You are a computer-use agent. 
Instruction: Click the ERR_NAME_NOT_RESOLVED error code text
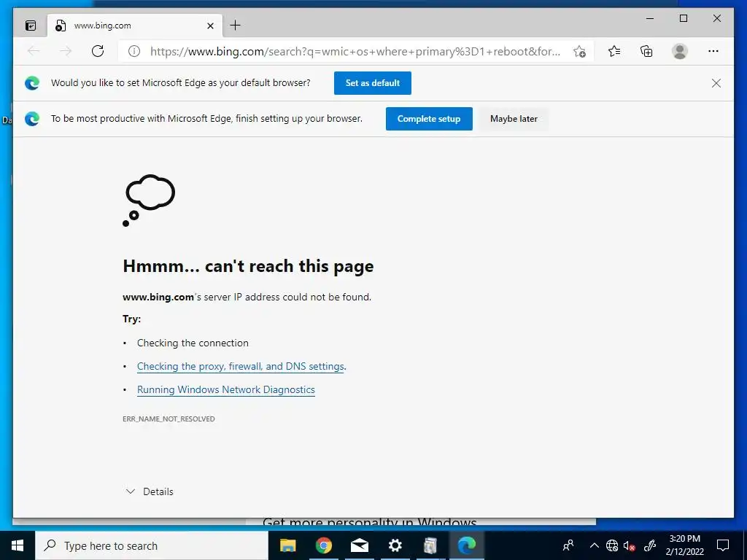click(169, 419)
